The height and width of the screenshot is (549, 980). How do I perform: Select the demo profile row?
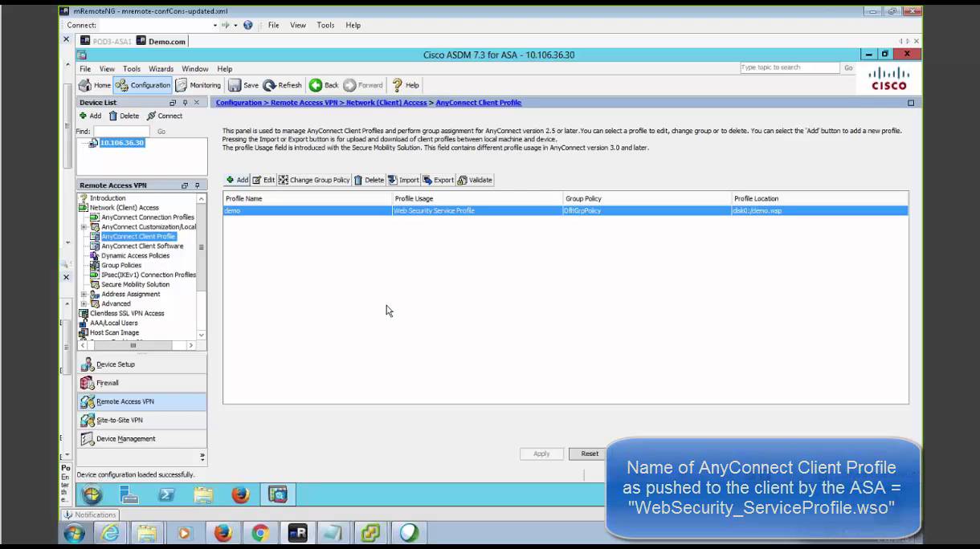(x=566, y=211)
